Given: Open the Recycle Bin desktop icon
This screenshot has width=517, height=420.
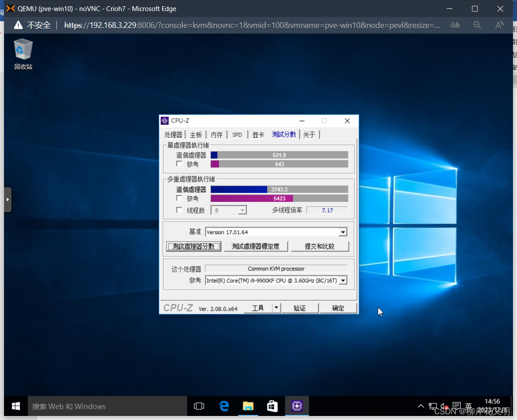Looking at the screenshot, I should tap(23, 54).
